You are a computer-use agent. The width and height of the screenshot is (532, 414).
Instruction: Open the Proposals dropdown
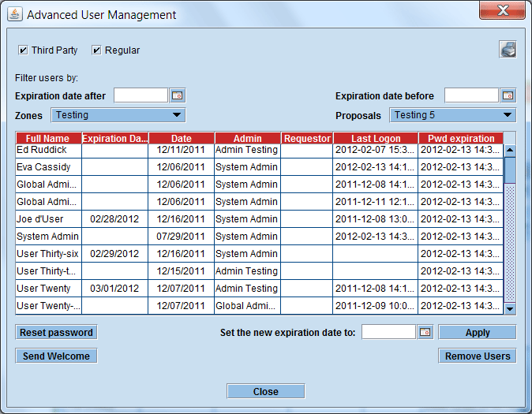point(453,115)
